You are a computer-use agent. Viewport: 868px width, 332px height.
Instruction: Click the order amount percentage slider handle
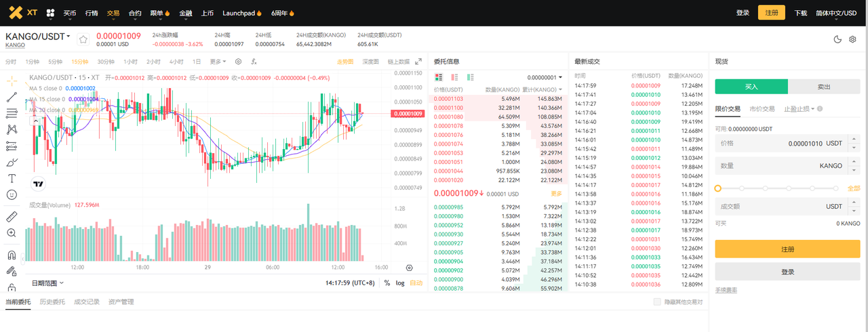point(719,188)
